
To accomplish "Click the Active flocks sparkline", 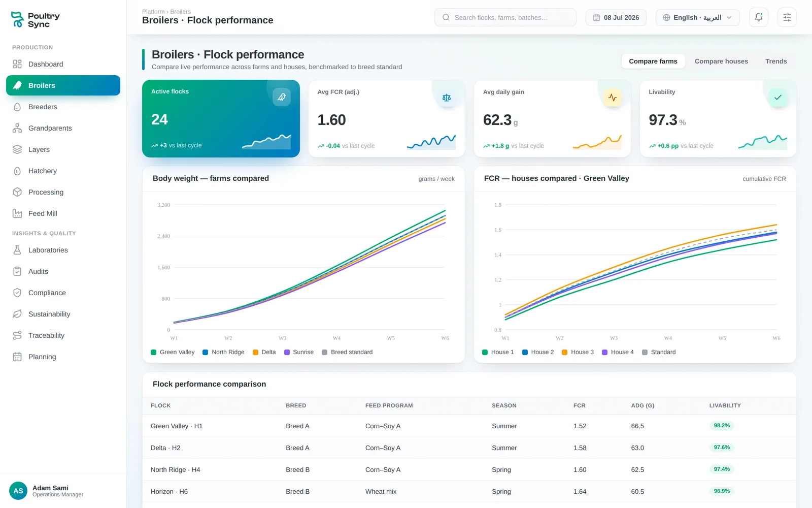I will point(266,141).
